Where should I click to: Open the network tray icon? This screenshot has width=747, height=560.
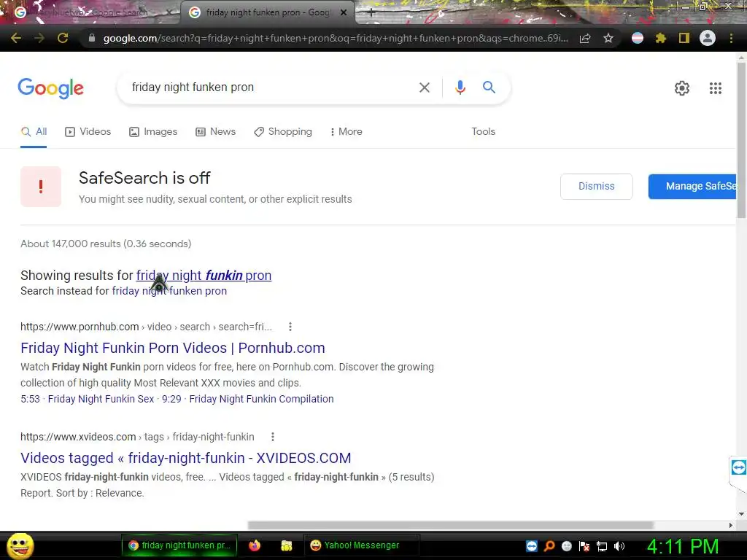[602, 547]
